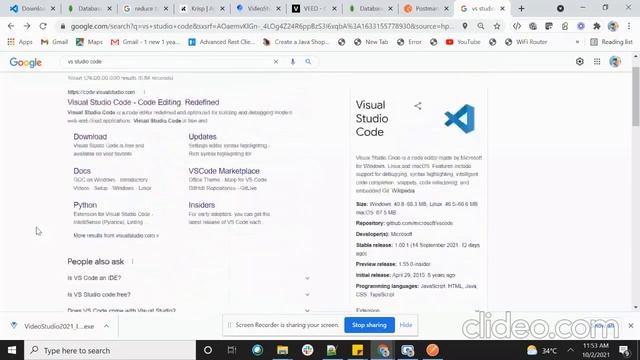Open Windows Start menu
640x360 pixels.
point(12,350)
